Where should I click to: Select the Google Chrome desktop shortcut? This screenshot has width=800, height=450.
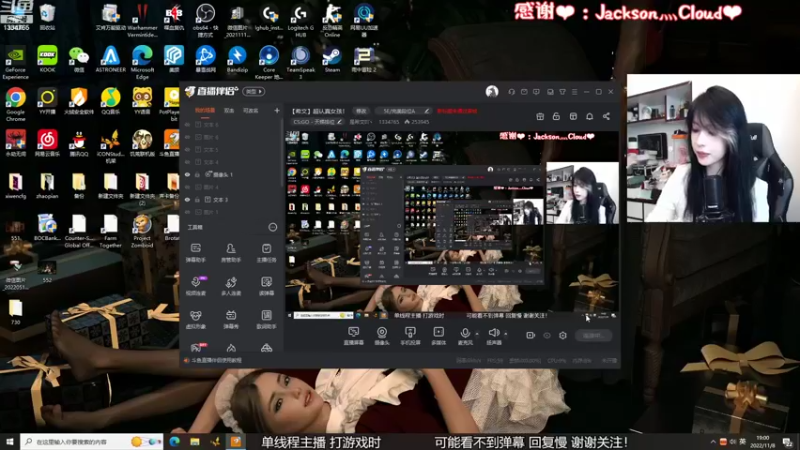point(15,106)
